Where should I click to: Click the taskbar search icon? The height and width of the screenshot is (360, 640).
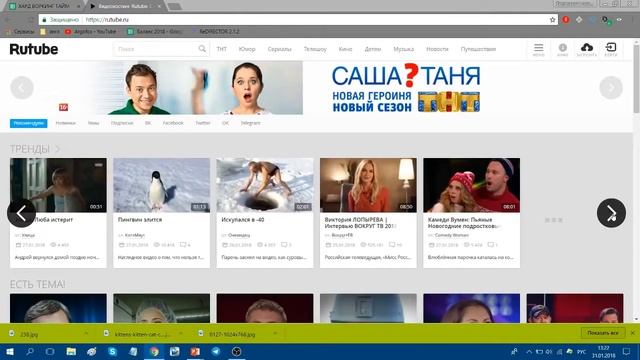click(30, 352)
